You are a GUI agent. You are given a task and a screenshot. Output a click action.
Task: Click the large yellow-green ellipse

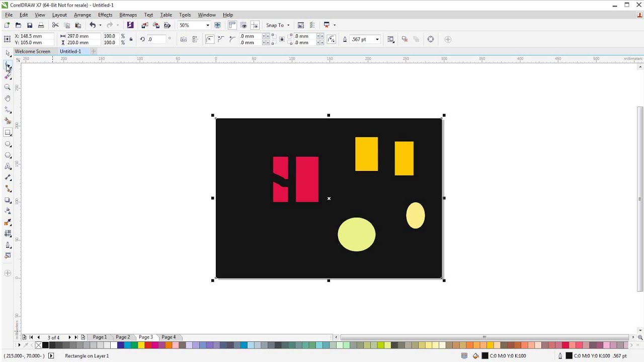click(x=357, y=234)
